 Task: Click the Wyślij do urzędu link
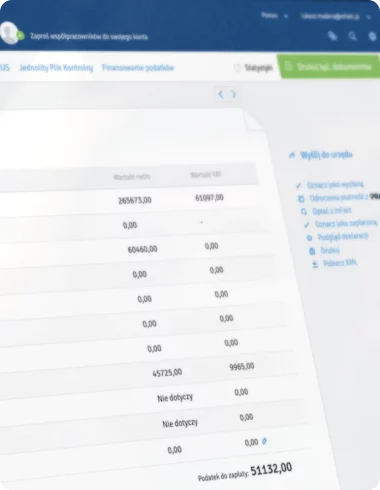click(326, 155)
